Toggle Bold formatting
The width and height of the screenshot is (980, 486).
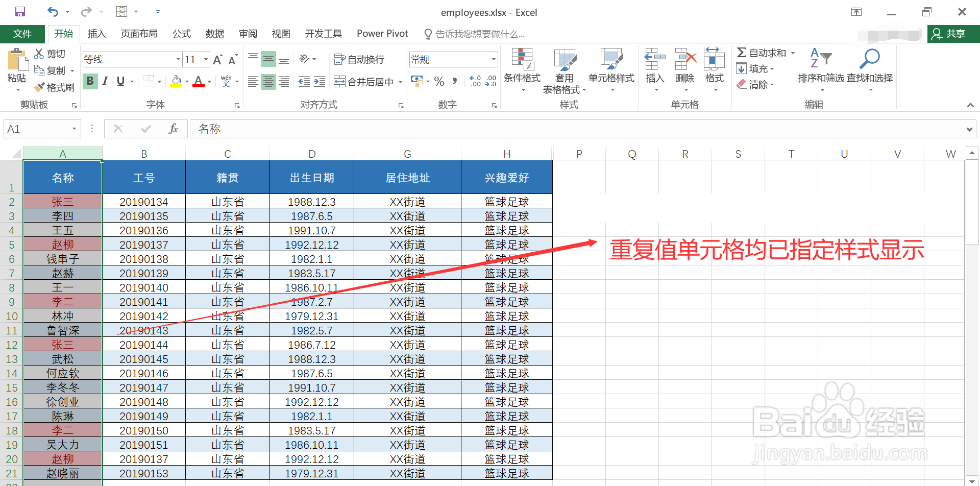click(90, 81)
